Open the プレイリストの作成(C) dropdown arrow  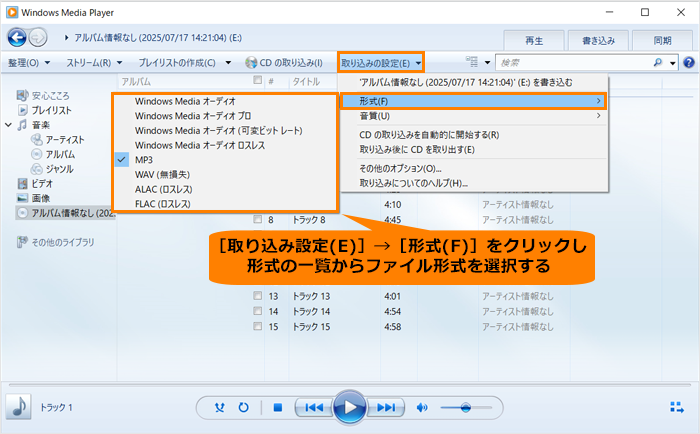click(228, 63)
